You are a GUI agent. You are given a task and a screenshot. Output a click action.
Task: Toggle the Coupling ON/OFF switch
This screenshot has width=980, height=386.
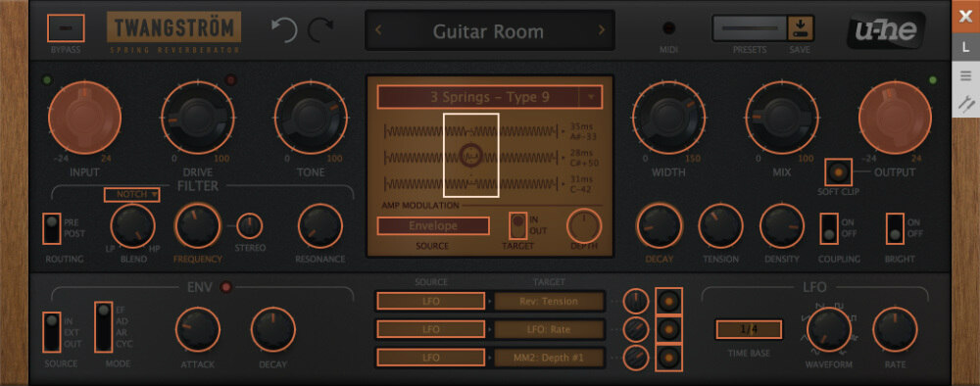(x=829, y=228)
